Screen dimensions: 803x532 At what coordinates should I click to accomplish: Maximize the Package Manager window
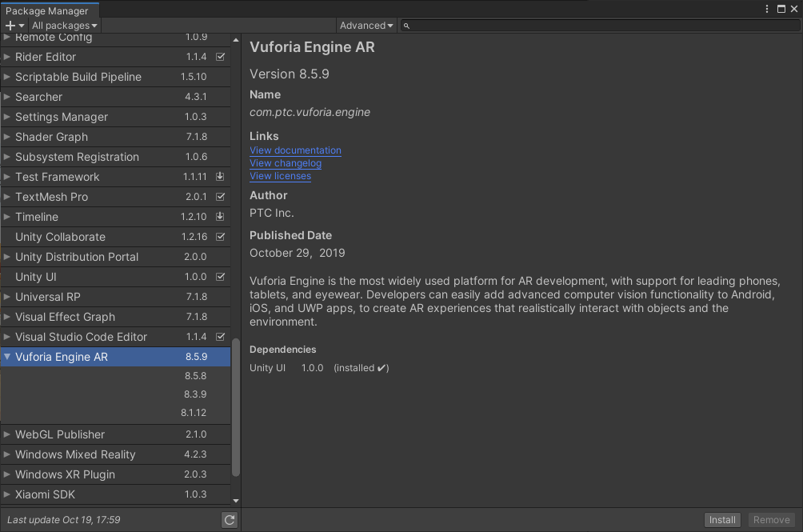(x=781, y=9)
